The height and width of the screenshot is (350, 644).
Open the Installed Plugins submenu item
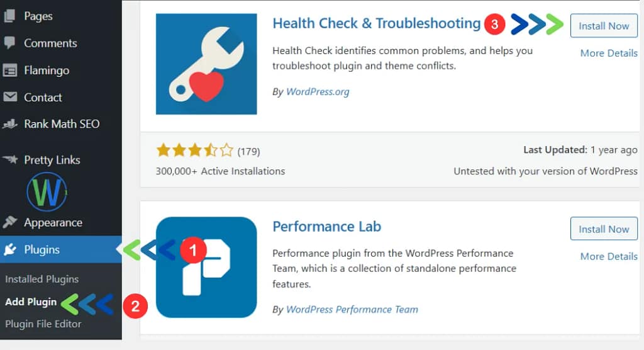tap(42, 279)
